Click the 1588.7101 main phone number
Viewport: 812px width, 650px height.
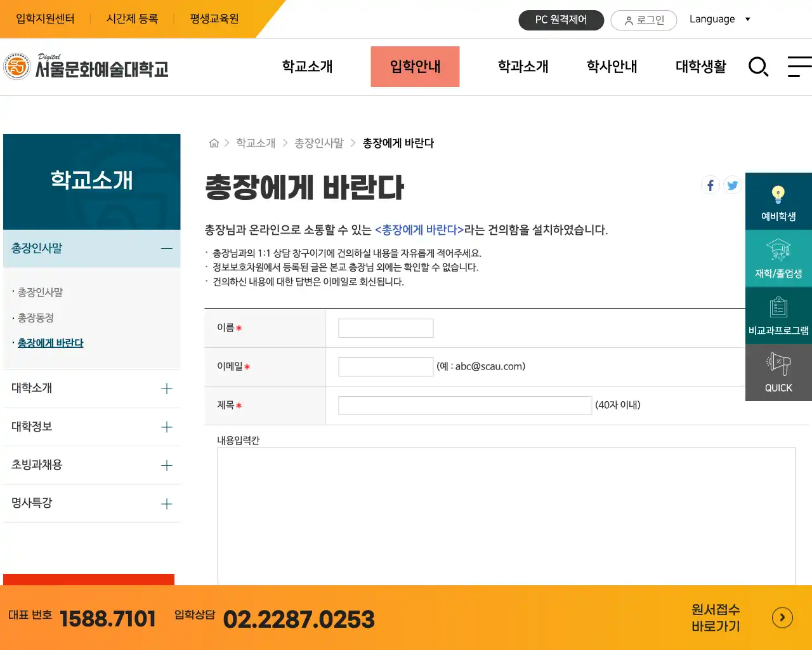coord(107,619)
